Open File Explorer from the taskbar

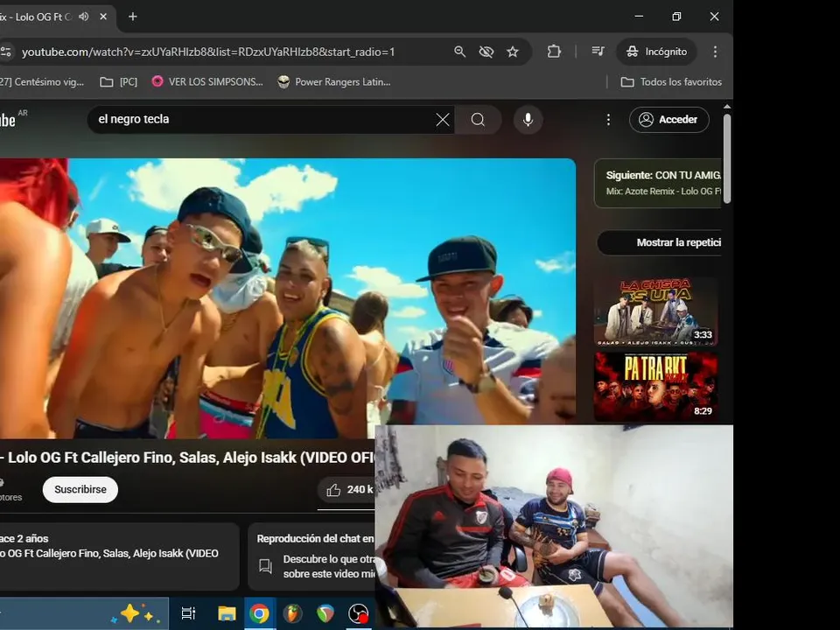pyautogui.click(x=227, y=613)
